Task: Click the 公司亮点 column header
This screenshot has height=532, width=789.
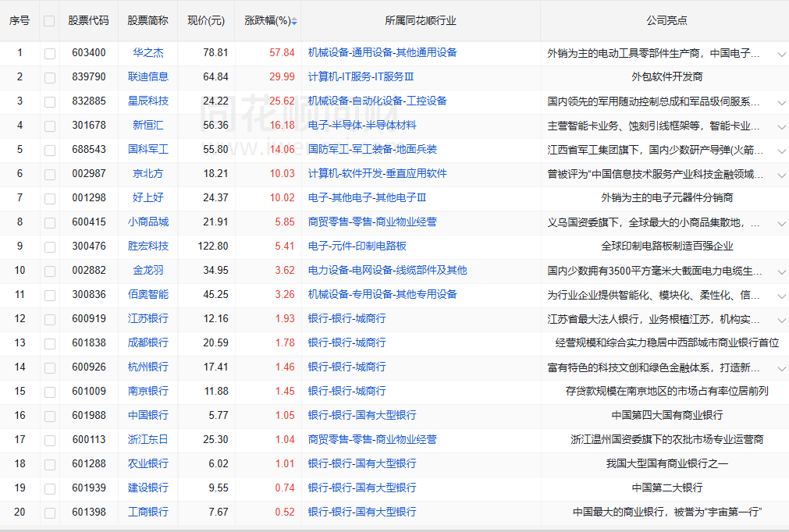Action: coord(666,20)
